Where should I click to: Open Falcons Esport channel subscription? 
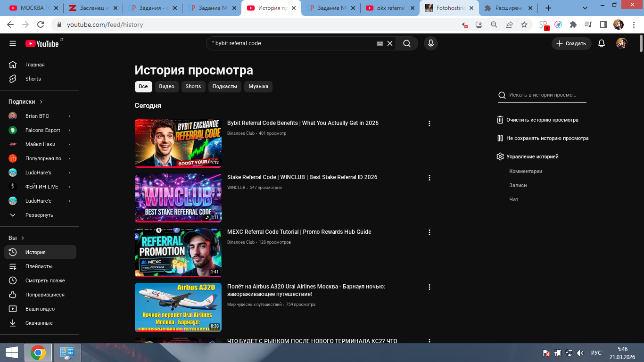40,130
